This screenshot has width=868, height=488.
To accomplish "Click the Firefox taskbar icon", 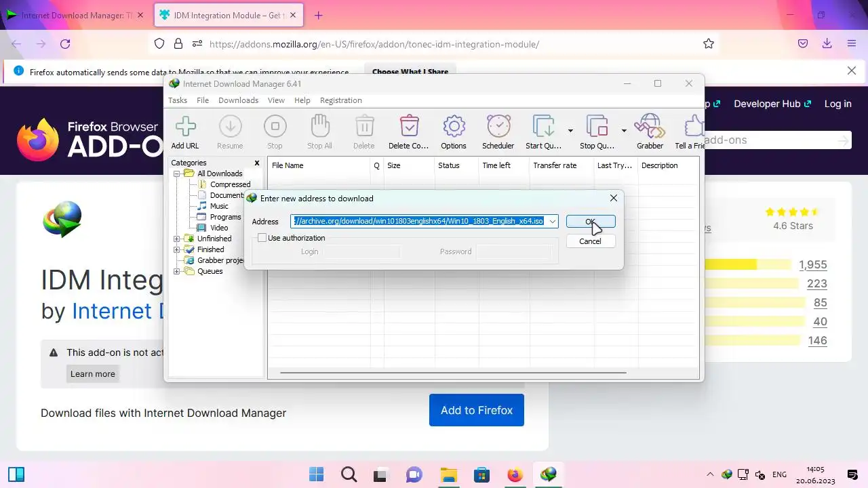I will (515, 474).
